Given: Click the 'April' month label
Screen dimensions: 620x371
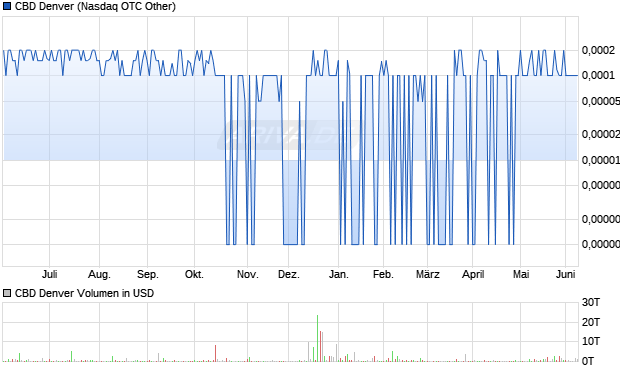Looking at the screenshot, I should (473, 274).
